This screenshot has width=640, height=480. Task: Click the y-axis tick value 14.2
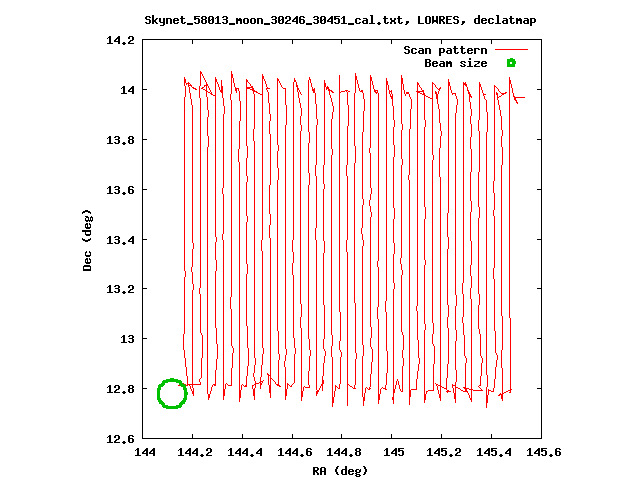(x=120, y=40)
